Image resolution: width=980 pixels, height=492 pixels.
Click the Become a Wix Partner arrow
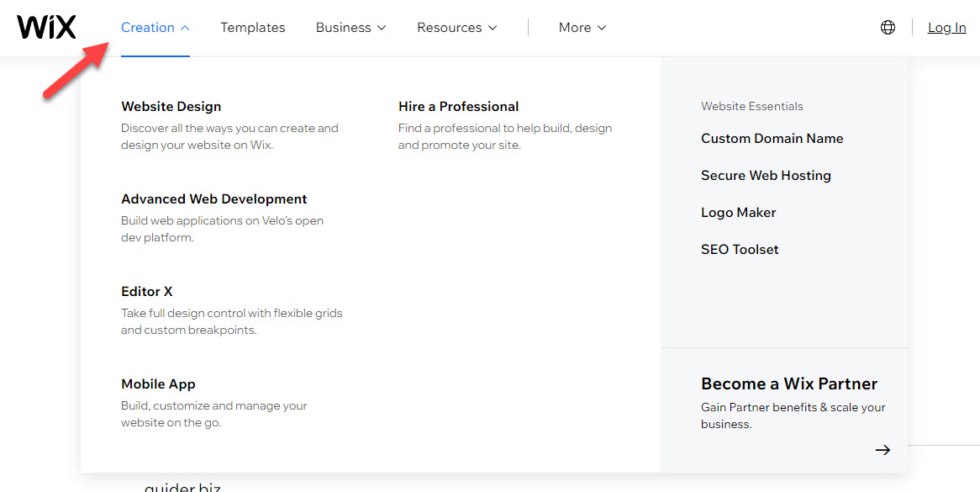point(883,449)
